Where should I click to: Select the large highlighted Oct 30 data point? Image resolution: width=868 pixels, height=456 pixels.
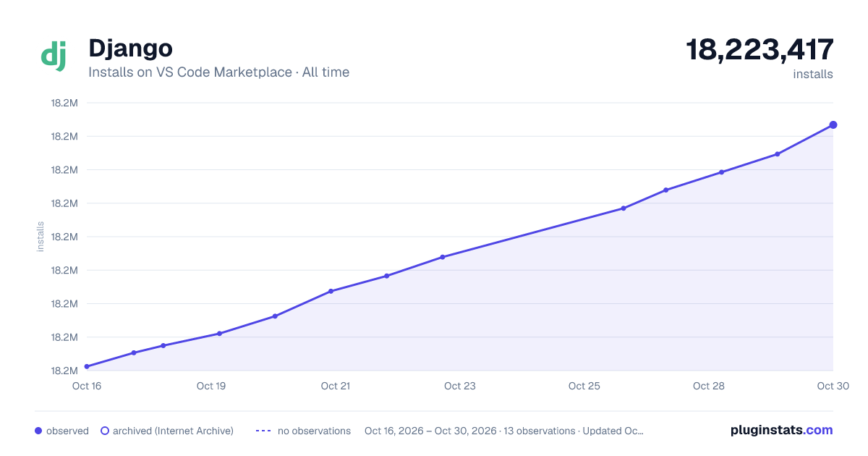pos(833,125)
